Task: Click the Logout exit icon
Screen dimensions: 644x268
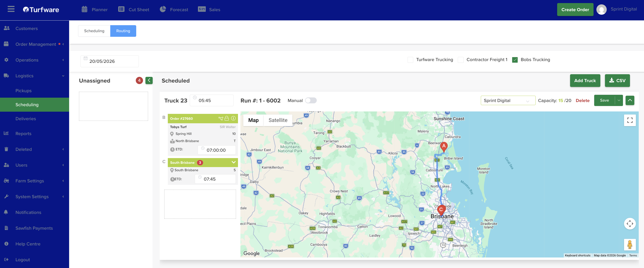Action: click(x=6, y=259)
